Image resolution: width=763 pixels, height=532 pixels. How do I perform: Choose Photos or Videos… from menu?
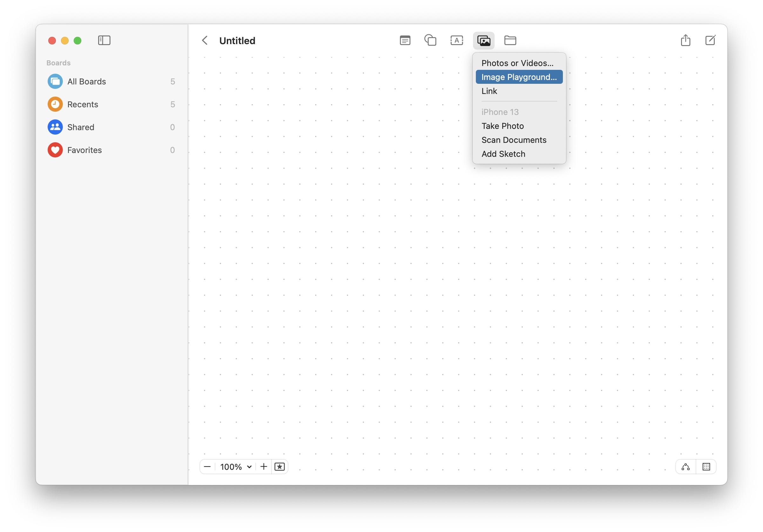519,63
